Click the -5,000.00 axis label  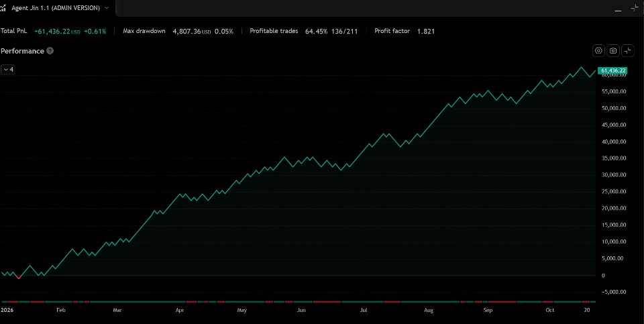(x=614, y=292)
